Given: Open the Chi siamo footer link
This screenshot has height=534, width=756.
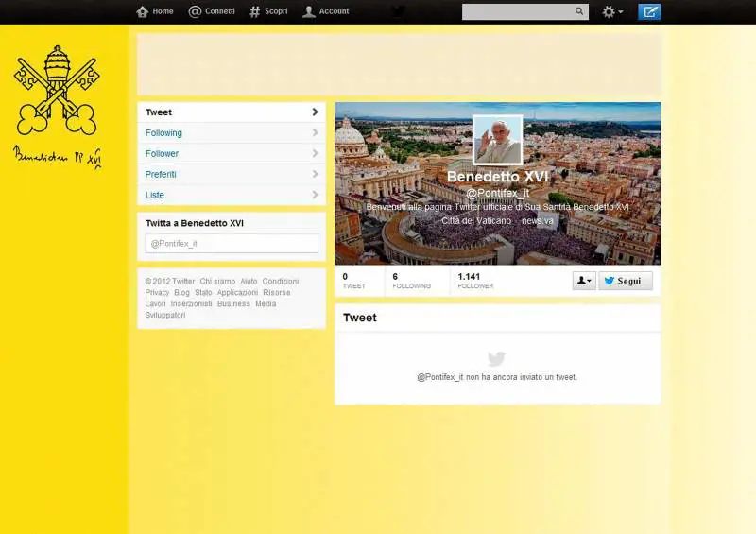Looking at the screenshot, I should point(217,282).
